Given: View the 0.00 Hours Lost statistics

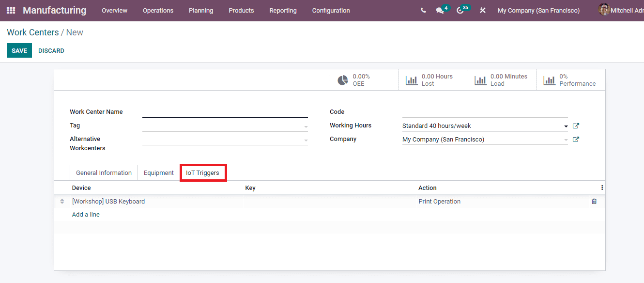Looking at the screenshot, I should 432,79.
